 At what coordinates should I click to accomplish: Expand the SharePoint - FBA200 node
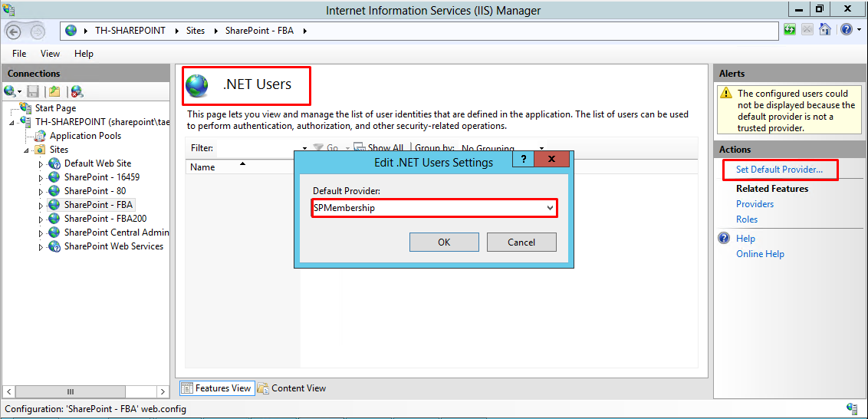pos(40,219)
